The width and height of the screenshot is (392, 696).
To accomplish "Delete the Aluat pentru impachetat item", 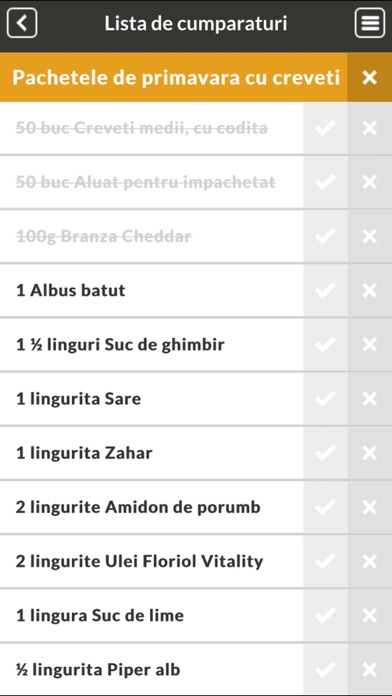I will [x=369, y=182].
